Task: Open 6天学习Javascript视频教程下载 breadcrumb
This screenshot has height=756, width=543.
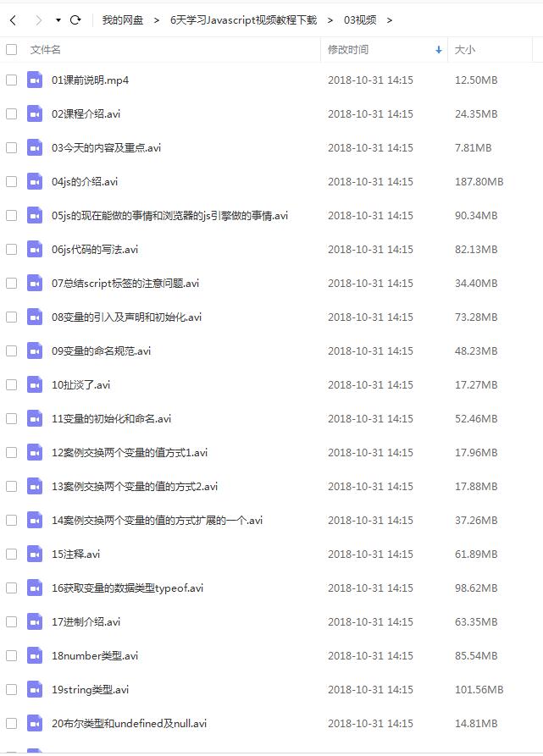Action: (243, 20)
